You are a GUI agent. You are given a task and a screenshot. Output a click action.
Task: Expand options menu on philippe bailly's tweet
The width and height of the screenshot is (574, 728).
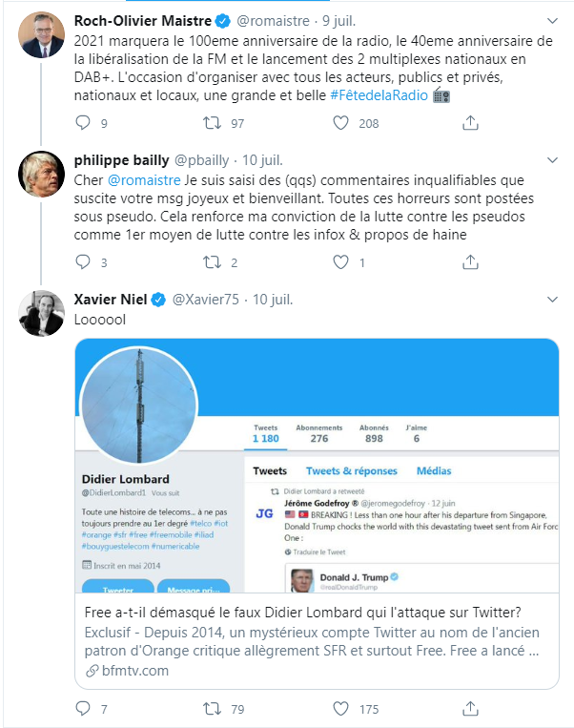click(553, 159)
